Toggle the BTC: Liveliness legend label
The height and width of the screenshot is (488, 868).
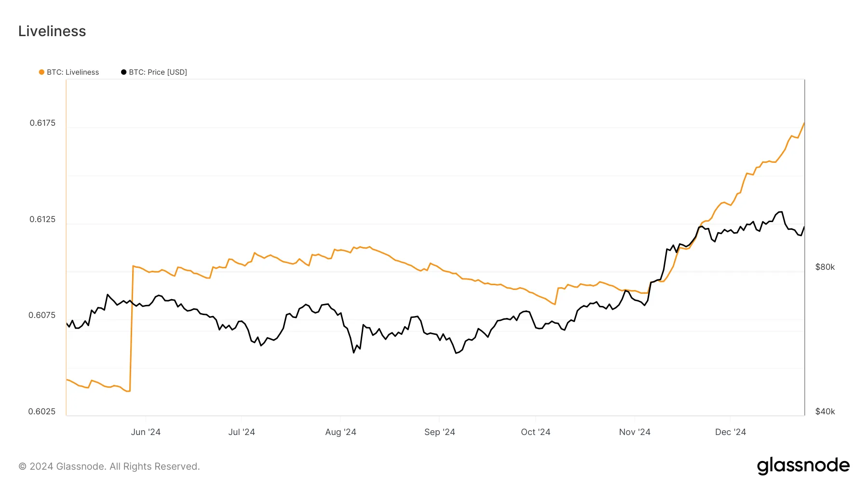(x=73, y=72)
